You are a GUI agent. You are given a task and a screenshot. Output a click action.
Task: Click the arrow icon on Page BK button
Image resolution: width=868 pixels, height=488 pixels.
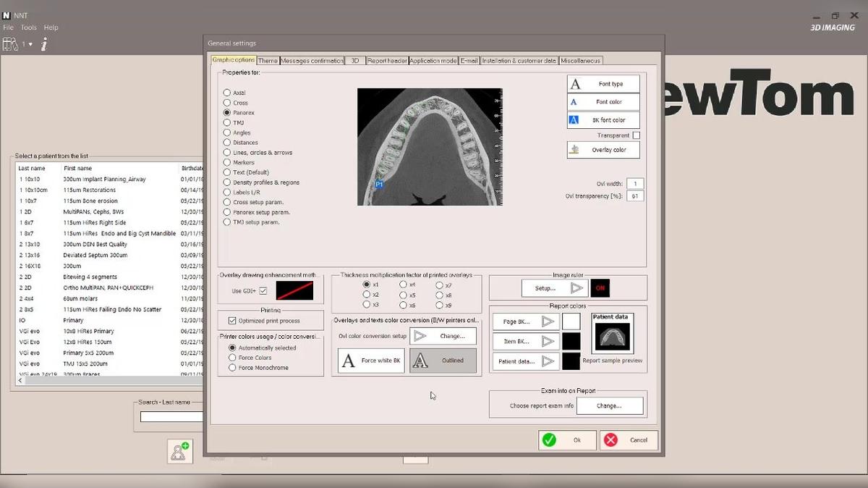click(548, 321)
